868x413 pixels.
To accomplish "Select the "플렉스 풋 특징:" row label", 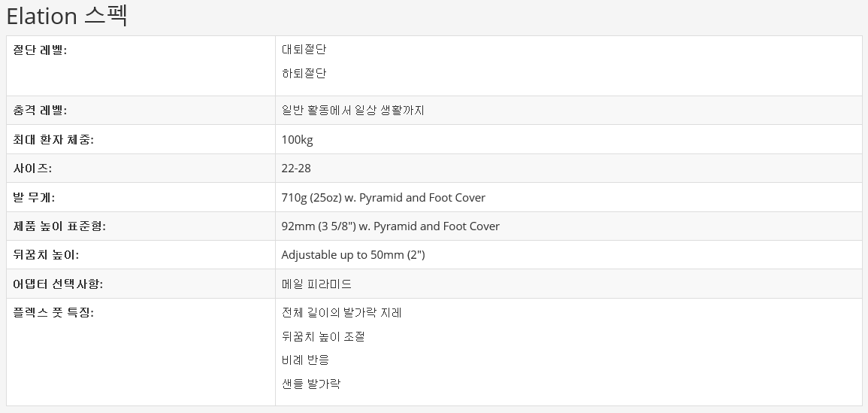I will (x=53, y=313).
